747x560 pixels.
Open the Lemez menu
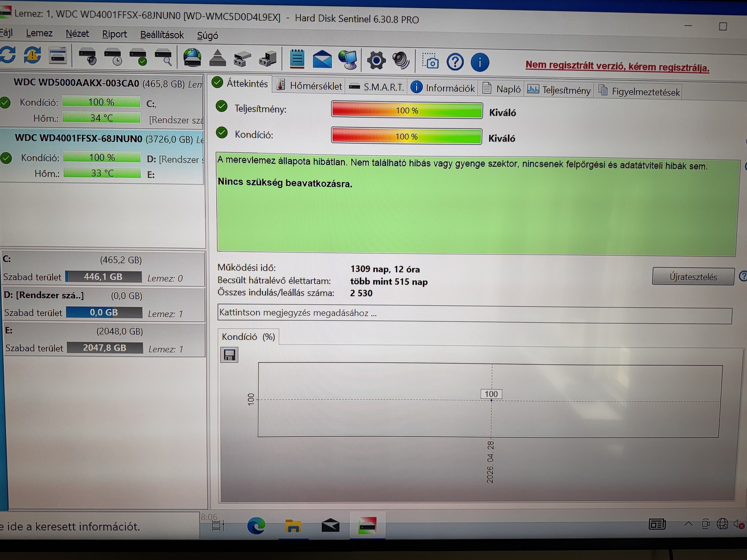(39, 33)
